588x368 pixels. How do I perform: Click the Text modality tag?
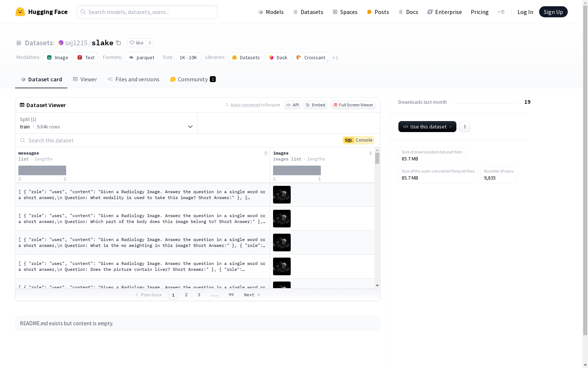tap(86, 57)
